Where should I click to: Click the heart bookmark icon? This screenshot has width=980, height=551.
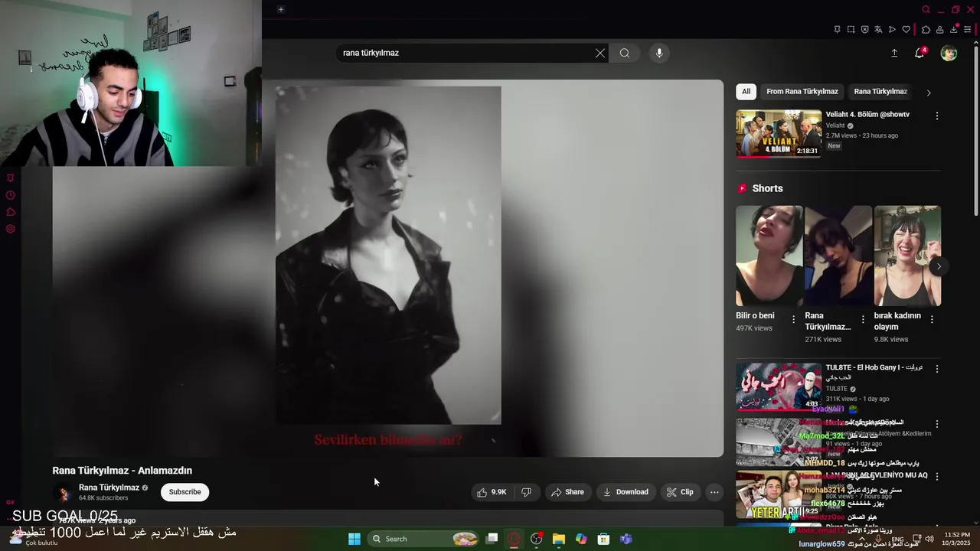click(x=906, y=30)
